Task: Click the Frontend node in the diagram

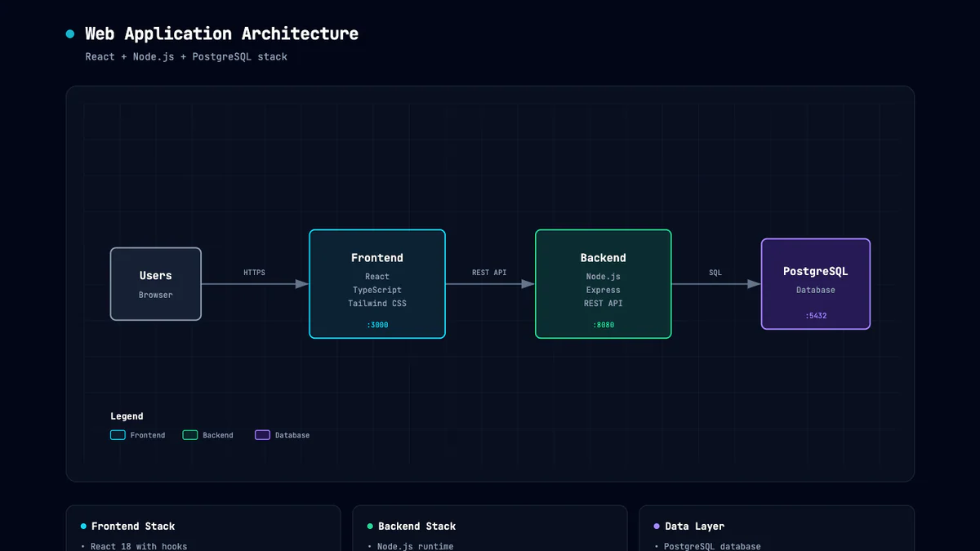Action: tap(376, 283)
